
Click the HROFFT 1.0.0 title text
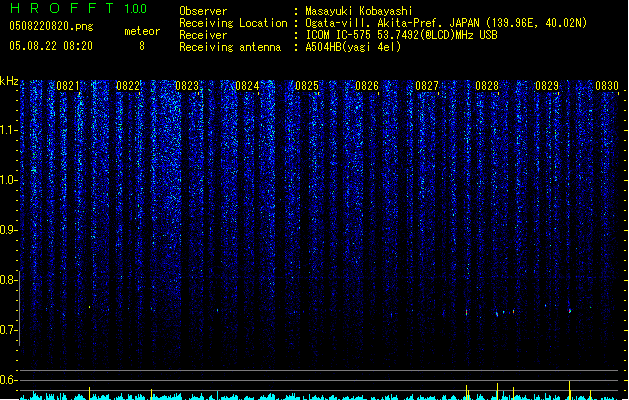pyautogui.click(x=78, y=8)
